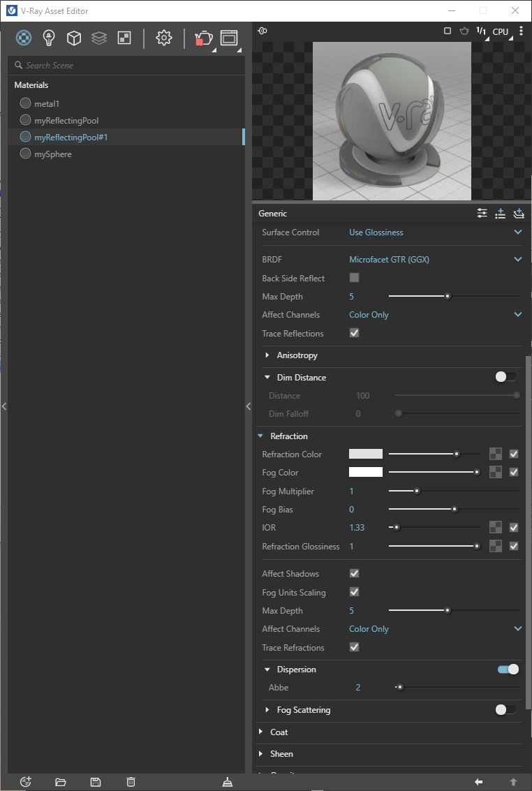This screenshot has height=791, width=532.
Task: Open the Textures checker icon
Action: click(x=124, y=38)
